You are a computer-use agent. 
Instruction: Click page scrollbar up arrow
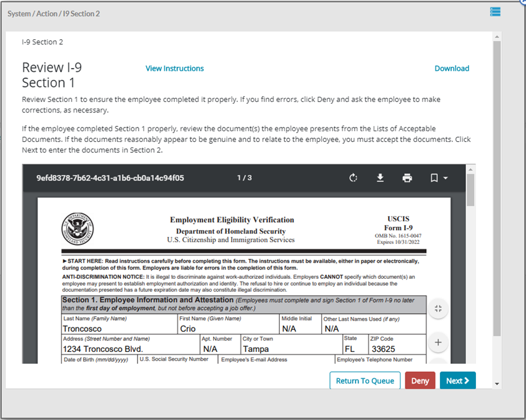[497, 36]
